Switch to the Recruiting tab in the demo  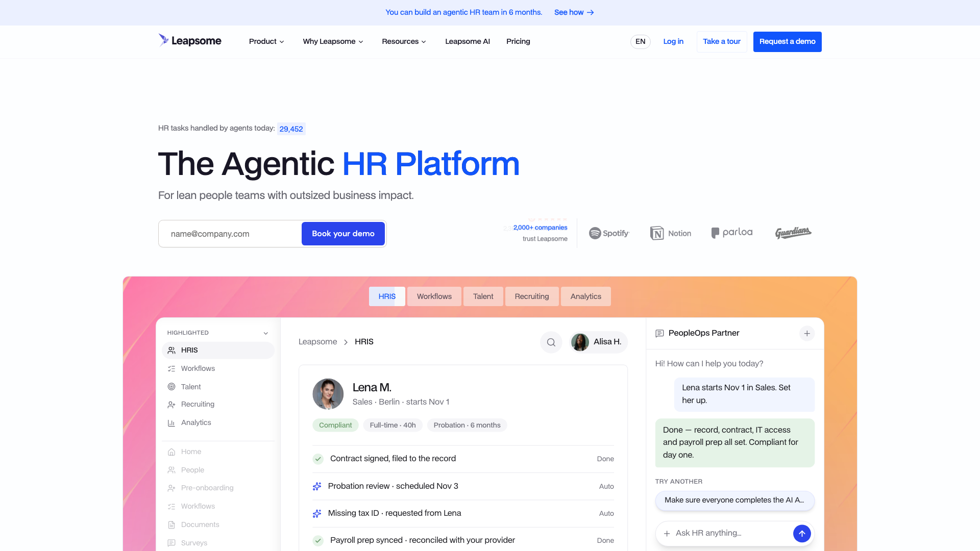click(x=532, y=296)
